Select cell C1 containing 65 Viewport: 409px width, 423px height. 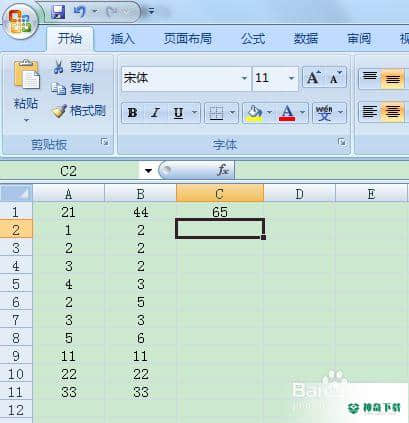click(x=220, y=212)
